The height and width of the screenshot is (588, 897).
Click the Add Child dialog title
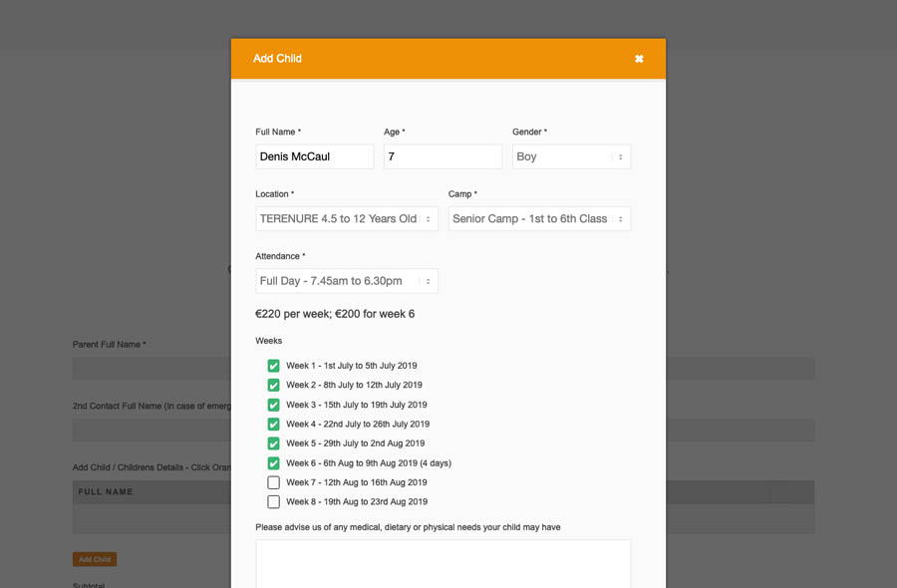(x=277, y=59)
